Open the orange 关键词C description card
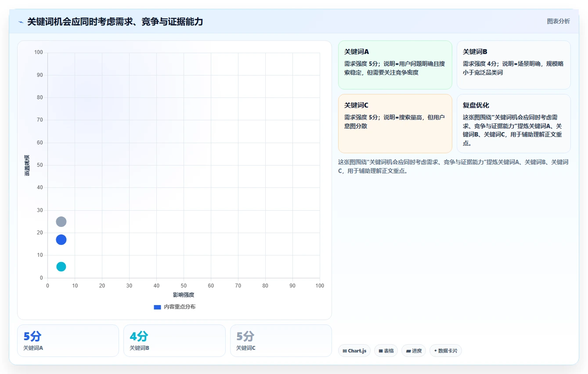The height and width of the screenshot is (374, 588). click(395, 123)
